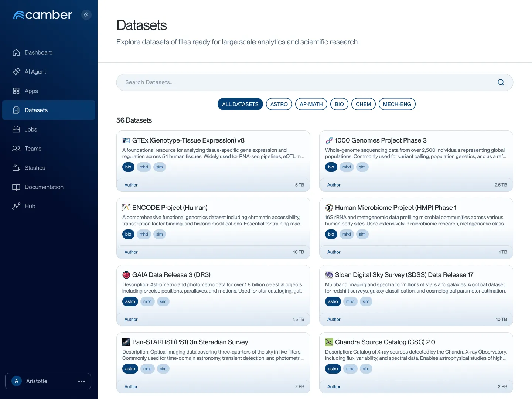532x399 pixels.
Task: Click the Aristotle user avatar
Action: [x=17, y=381]
